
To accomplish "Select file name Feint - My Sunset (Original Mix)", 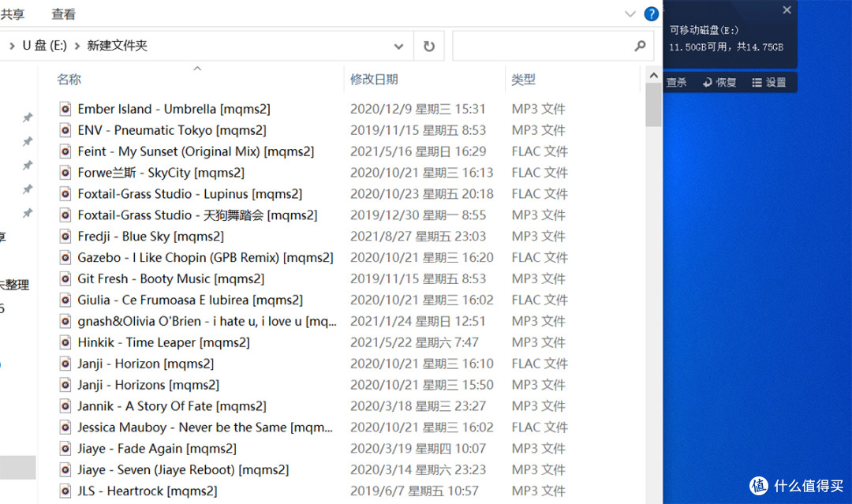I will 196,151.
